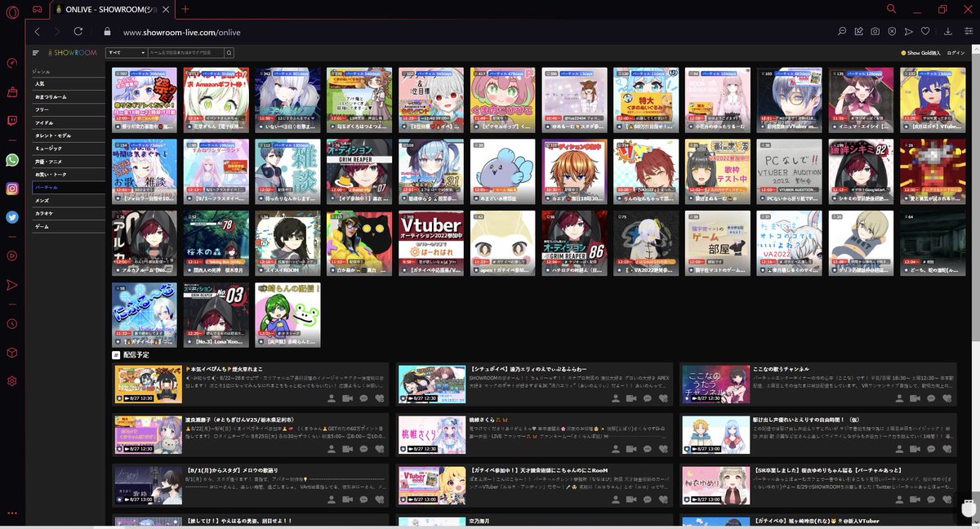Open GX Corner gamepad icon
The height and width of the screenshot is (529, 980).
[x=38, y=9]
